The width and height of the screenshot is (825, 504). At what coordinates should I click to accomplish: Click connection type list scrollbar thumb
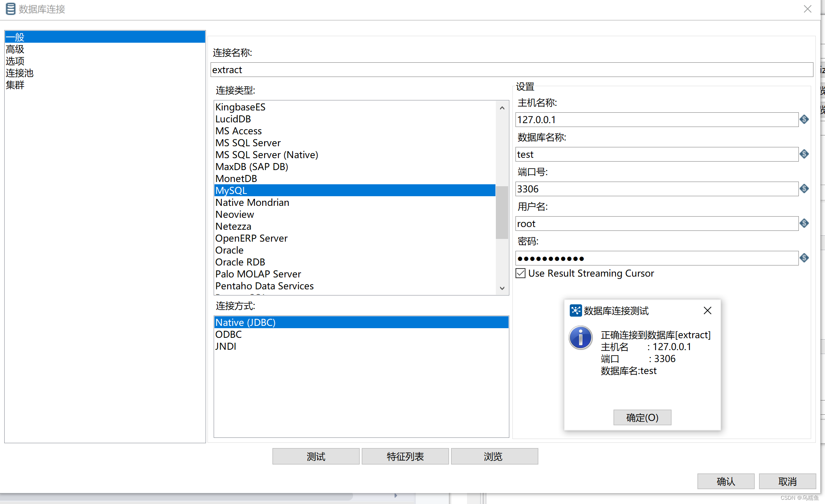click(502, 212)
